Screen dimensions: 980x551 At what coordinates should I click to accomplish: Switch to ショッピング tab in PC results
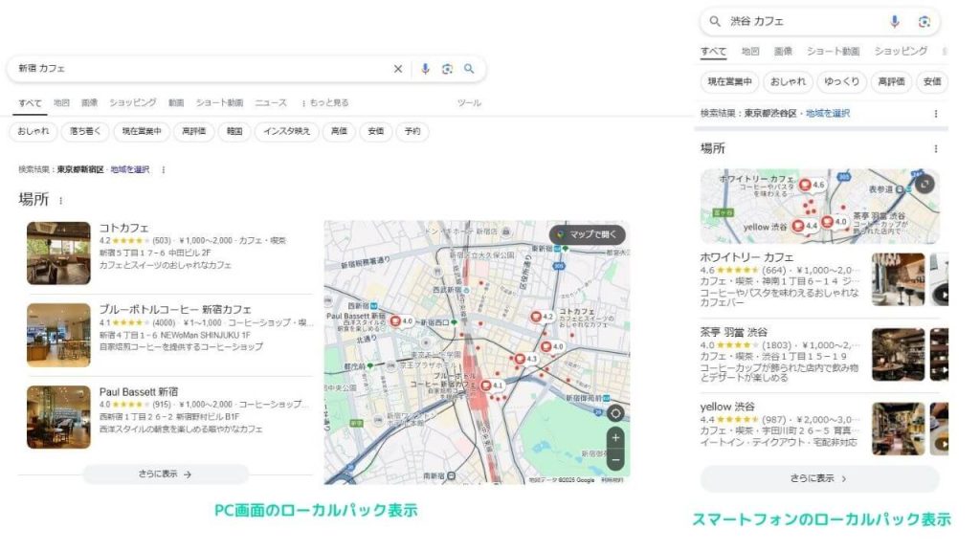(x=132, y=103)
